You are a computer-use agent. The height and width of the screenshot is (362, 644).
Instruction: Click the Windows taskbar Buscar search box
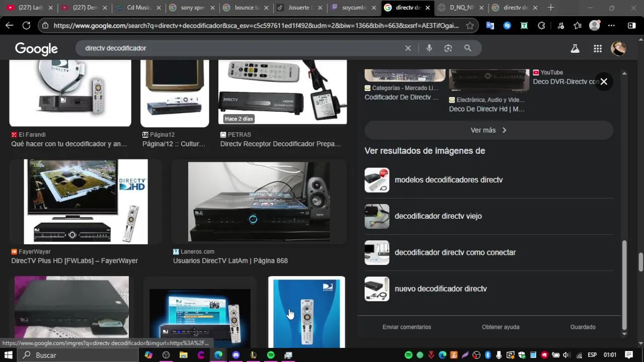[x=78, y=355]
